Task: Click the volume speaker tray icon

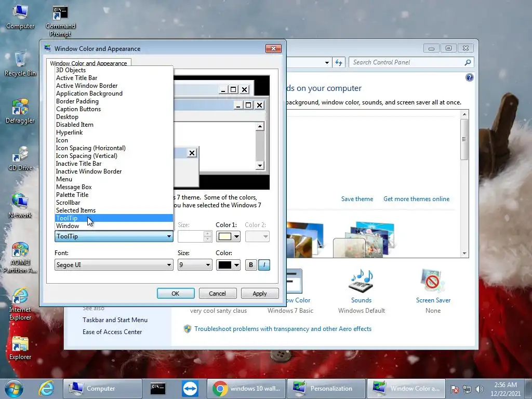Action: tap(480, 389)
